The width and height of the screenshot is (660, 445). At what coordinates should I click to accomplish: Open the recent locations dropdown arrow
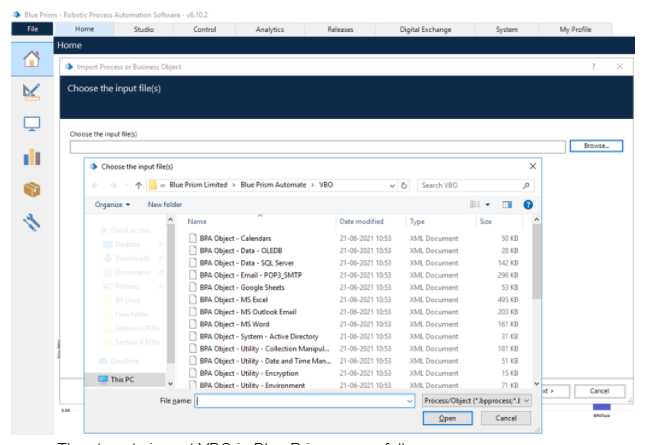click(x=126, y=185)
